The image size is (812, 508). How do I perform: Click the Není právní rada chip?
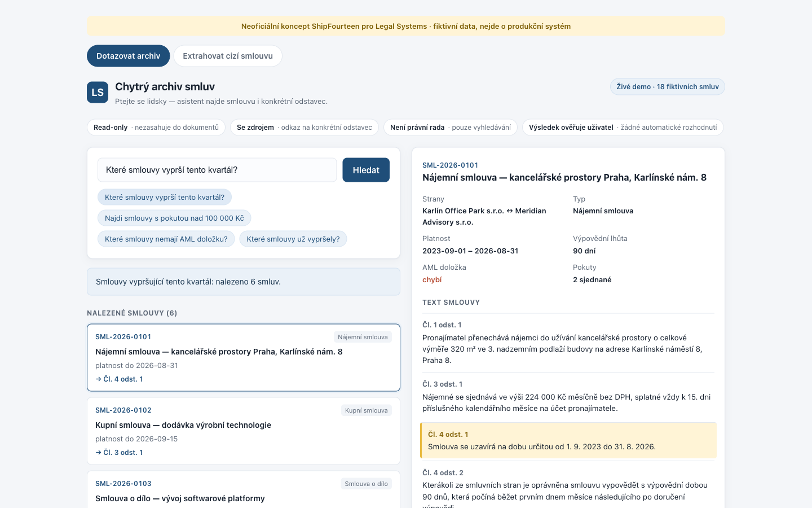click(451, 128)
